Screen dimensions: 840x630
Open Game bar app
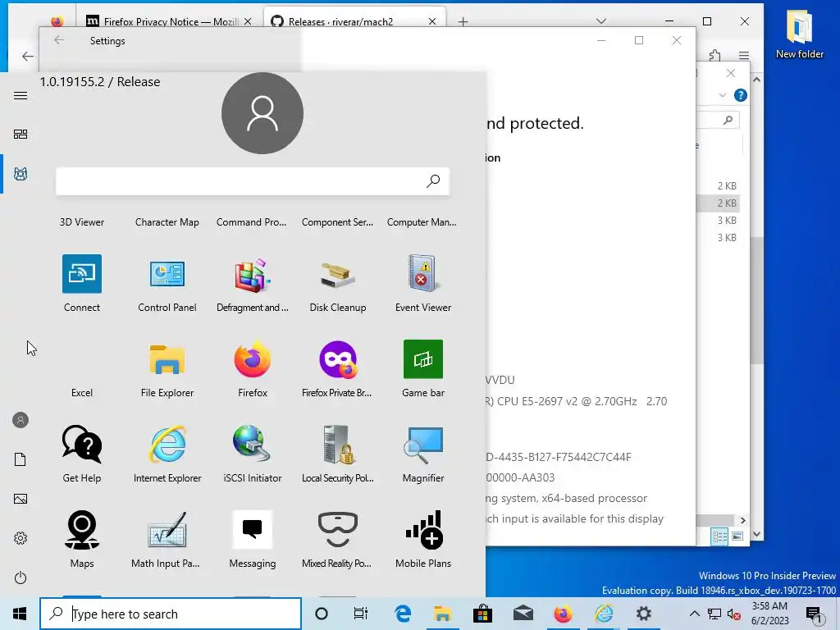pos(422,368)
